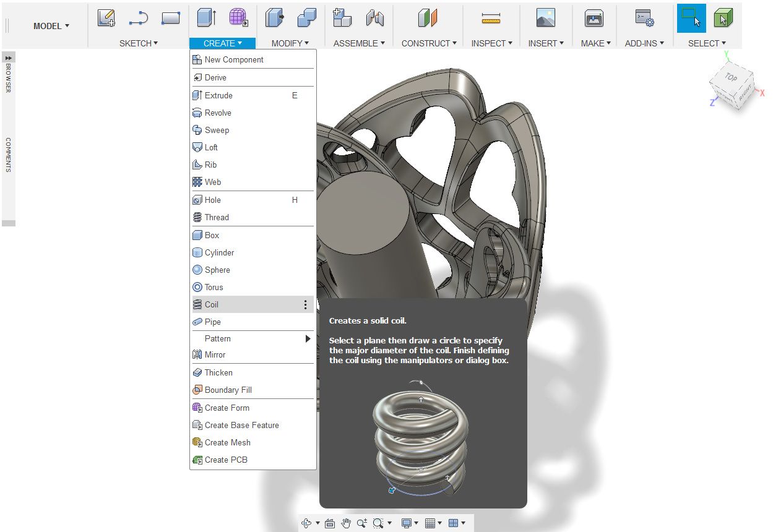
Task: Click the Offset Plane icon under CONSTRUCT
Action: click(427, 19)
